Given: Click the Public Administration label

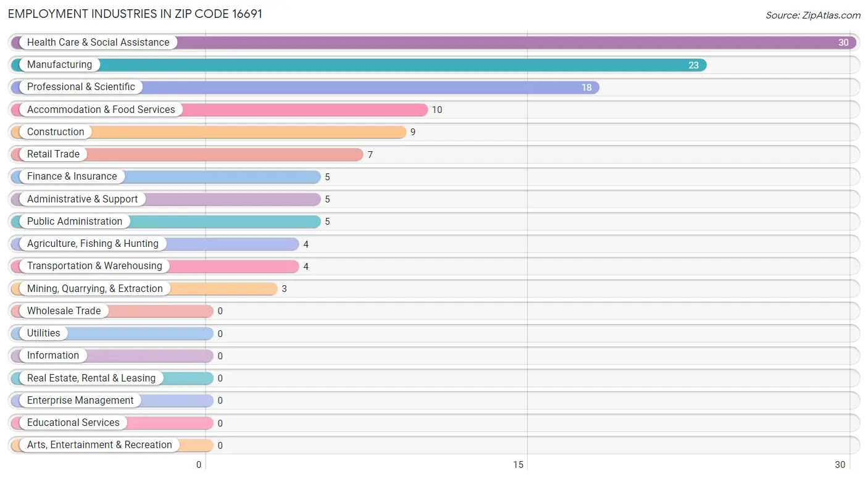Looking at the screenshot, I should [75, 222].
